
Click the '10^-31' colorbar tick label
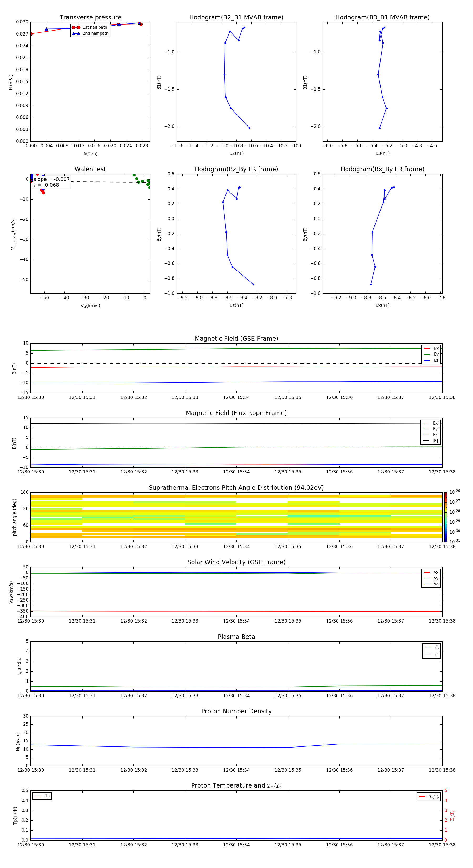tap(455, 542)
